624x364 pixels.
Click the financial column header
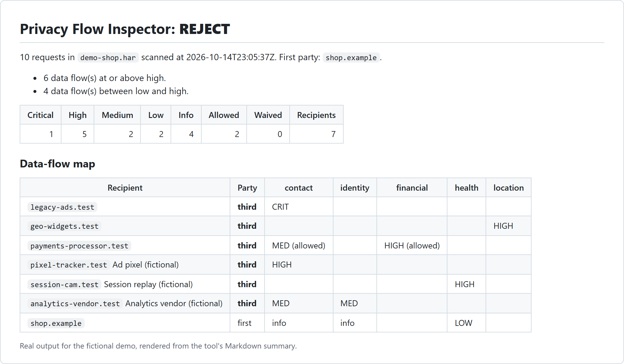[412, 188]
